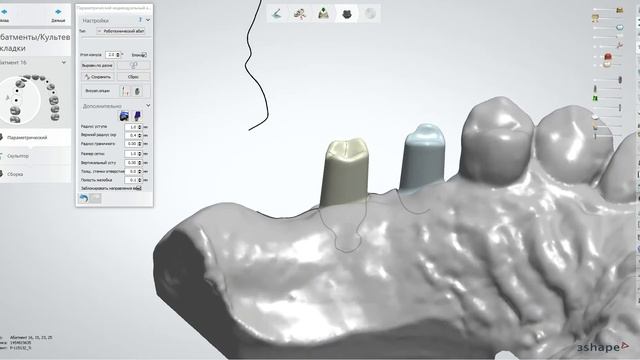Click the blue scan icon under Дополнительно
This screenshot has width=640, height=360.
[124, 116]
